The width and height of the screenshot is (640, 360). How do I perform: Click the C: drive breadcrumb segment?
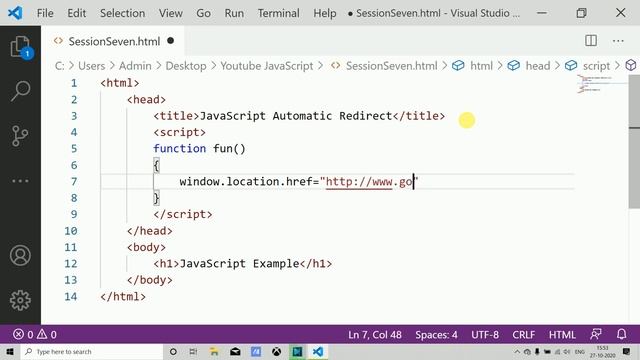[x=59, y=66]
